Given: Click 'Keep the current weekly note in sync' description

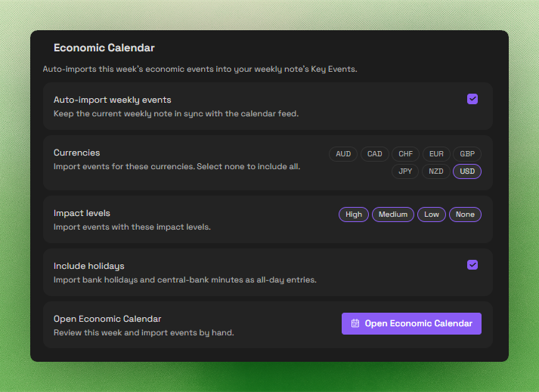Looking at the screenshot, I should point(176,114).
